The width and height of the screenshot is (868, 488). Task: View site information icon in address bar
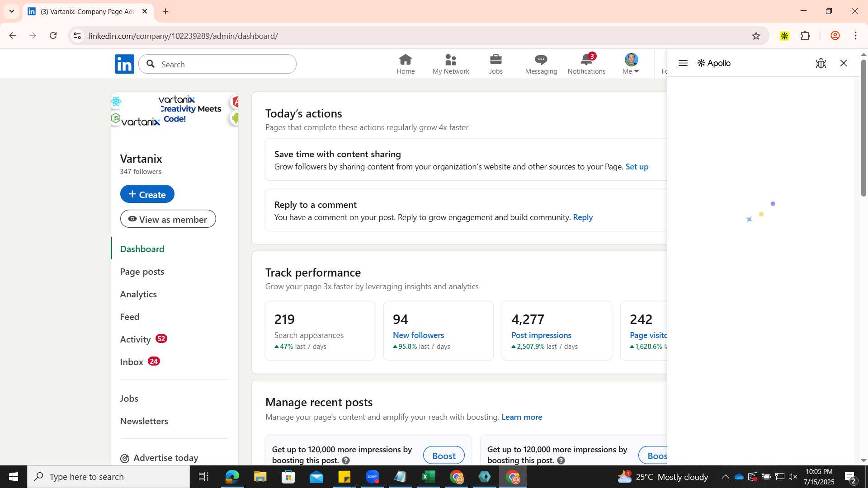click(x=77, y=36)
